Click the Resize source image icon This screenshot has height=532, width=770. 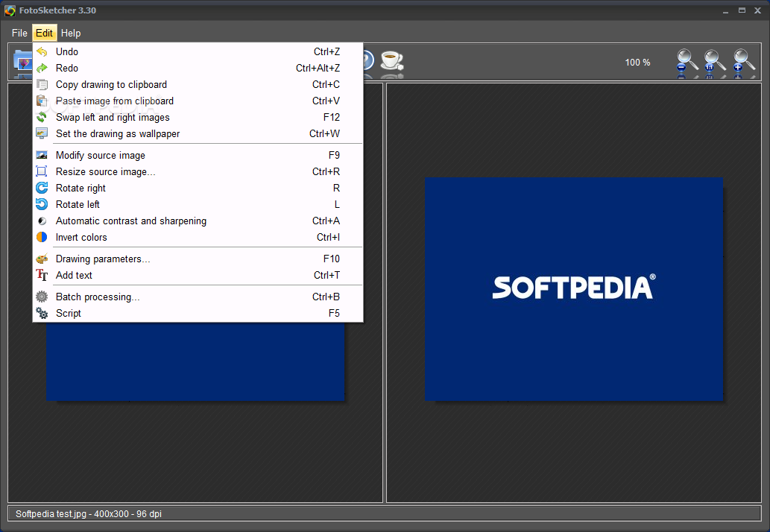[x=42, y=171]
